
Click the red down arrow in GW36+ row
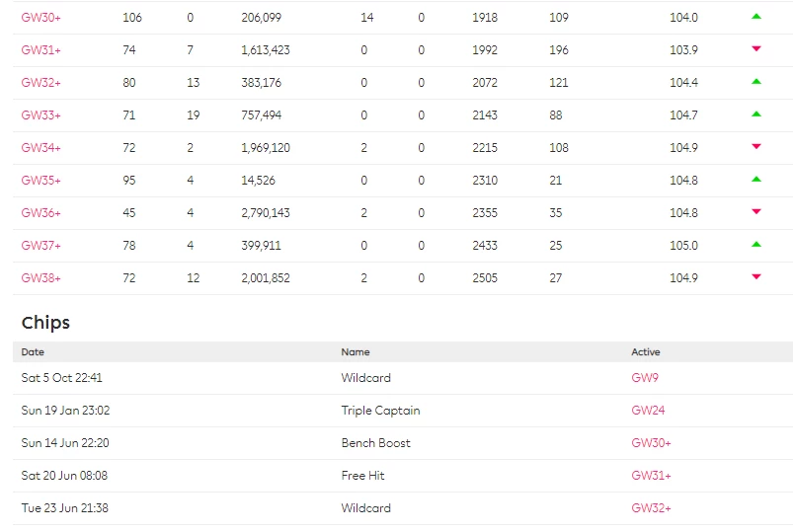pos(756,212)
